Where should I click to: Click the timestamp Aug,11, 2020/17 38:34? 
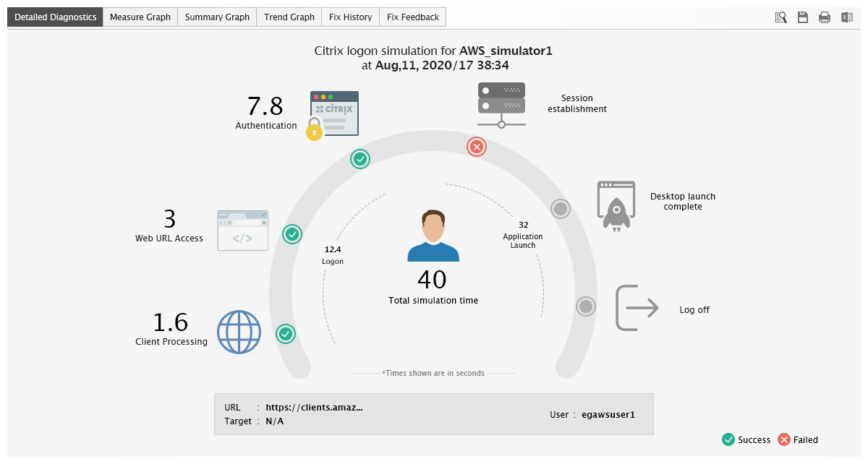(x=441, y=65)
